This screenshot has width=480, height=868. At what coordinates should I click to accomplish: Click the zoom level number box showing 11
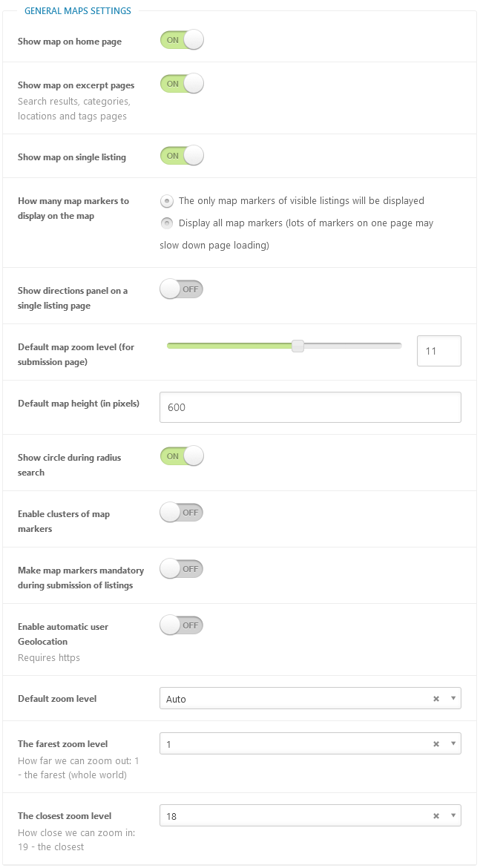[x=439, y=351]
